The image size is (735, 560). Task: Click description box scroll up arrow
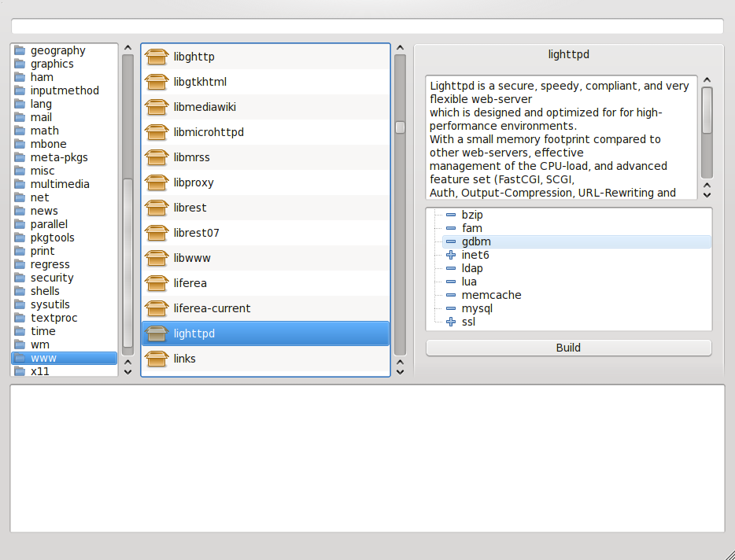coord(707,80)
